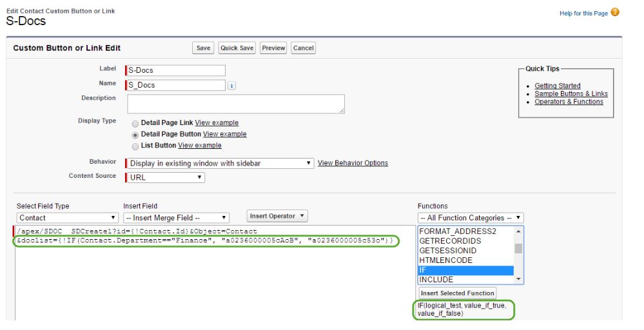644x330 pixels.
Task: Open View Behavior Options link
Action: [x=353, y=163]
